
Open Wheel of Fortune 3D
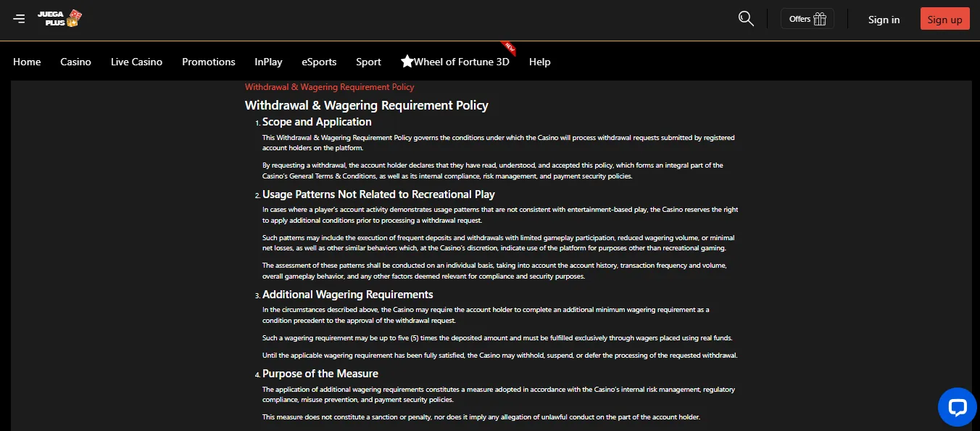click(x=461, y=62)
